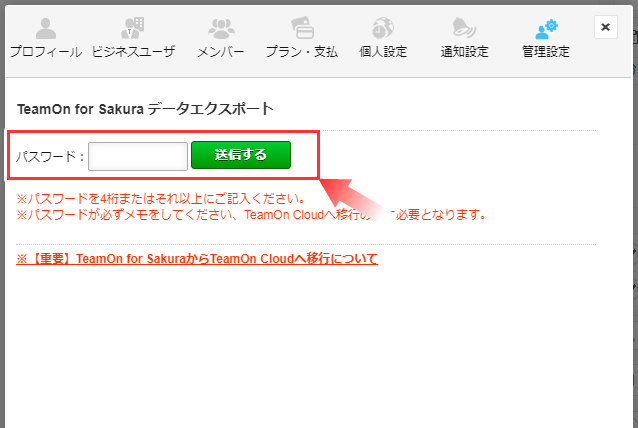Select the 管理設定 tab label
Image resolution: width=638 pixels, height=428 pixels.
546,52
